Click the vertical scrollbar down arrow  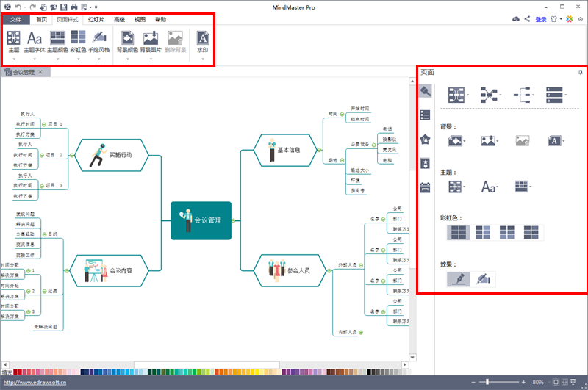point(412,358)
